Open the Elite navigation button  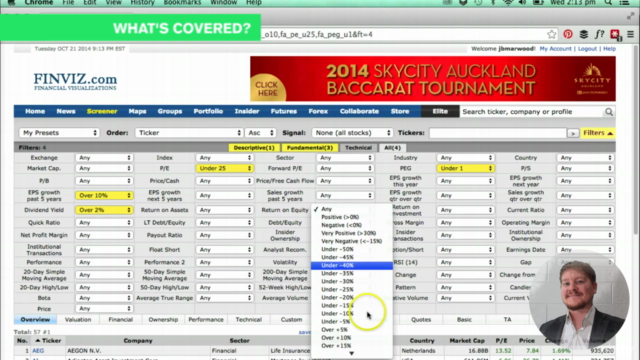[x=440, y=111]
